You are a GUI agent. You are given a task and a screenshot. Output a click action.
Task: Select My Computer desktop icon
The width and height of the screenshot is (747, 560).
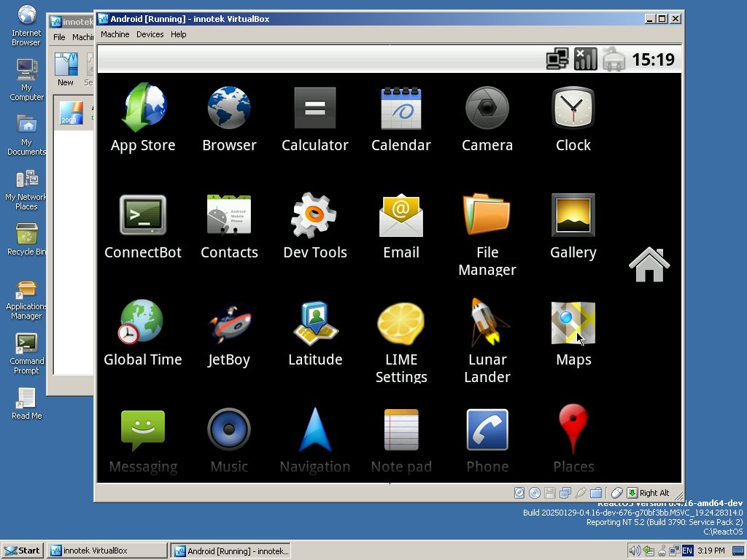tap(26, 80)
